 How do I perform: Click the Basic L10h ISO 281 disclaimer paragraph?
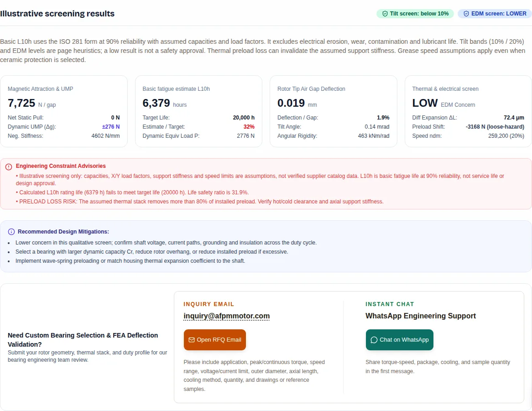click(x=263, y=51)
